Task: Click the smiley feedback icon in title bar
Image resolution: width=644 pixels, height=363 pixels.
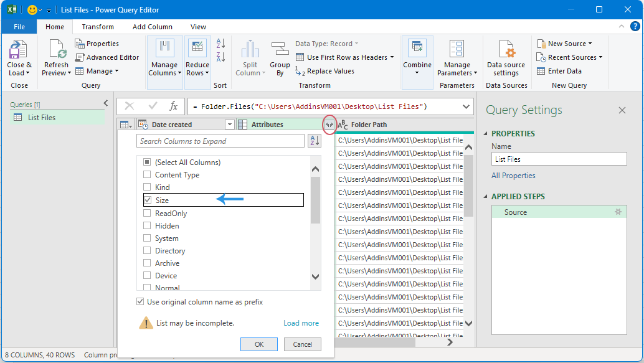Action: (x=32, y=10)
